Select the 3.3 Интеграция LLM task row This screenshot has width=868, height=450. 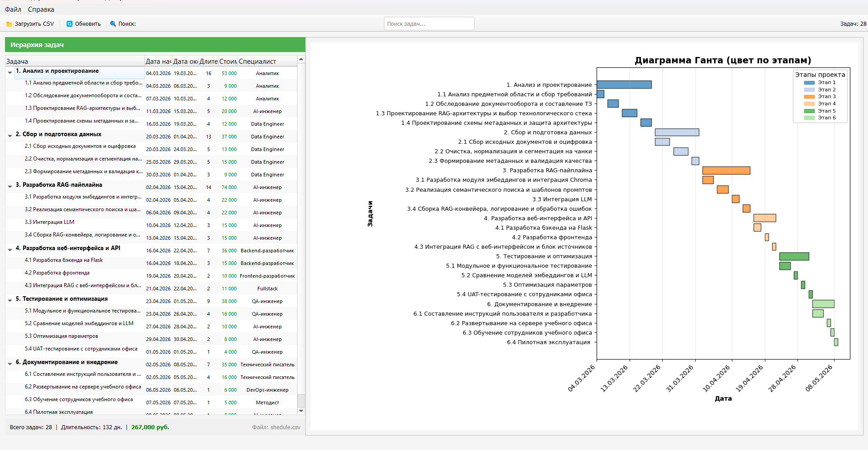pos(151,225)
